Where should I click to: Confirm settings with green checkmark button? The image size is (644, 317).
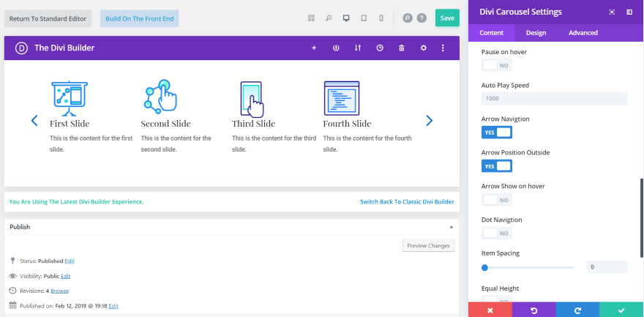click(621, 310)
